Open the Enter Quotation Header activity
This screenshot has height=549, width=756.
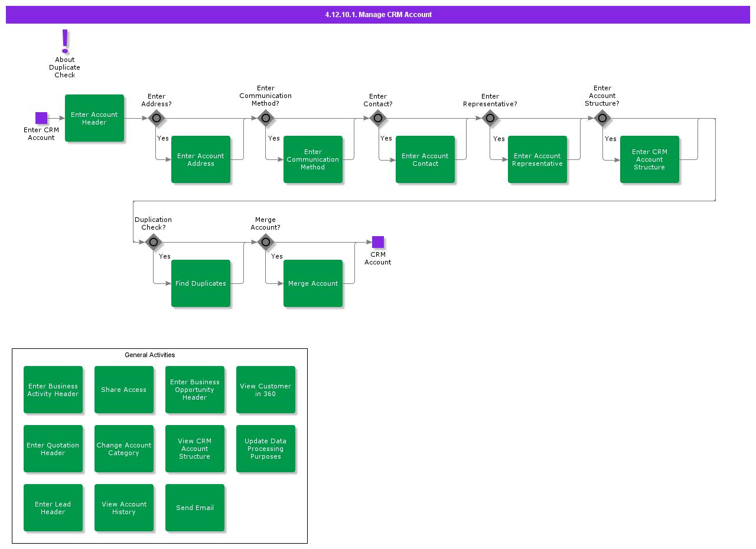pyautogui.click(x=53, y=449)
